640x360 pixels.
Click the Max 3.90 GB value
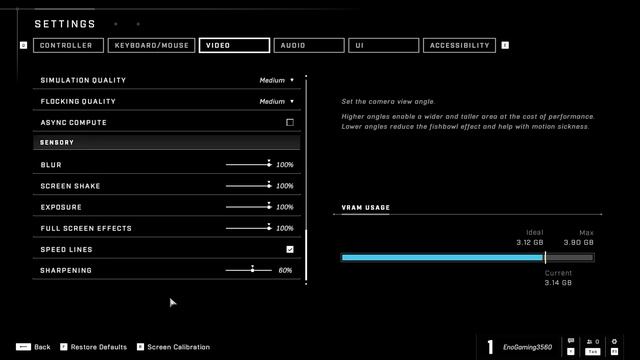click(x=578, y=242)
